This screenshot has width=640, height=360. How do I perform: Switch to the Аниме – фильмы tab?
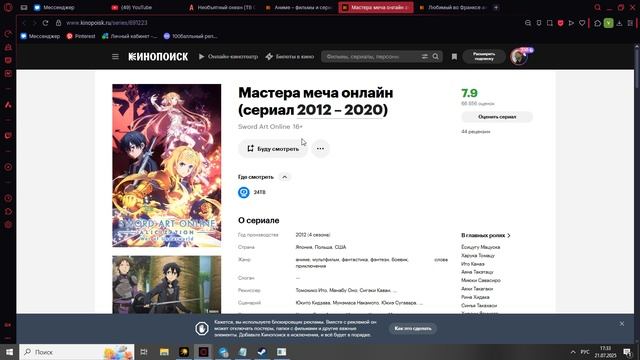299,7
